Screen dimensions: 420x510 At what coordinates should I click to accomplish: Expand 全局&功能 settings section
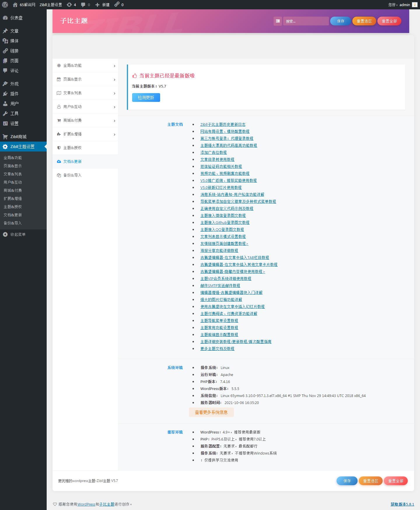click(85, 65)
